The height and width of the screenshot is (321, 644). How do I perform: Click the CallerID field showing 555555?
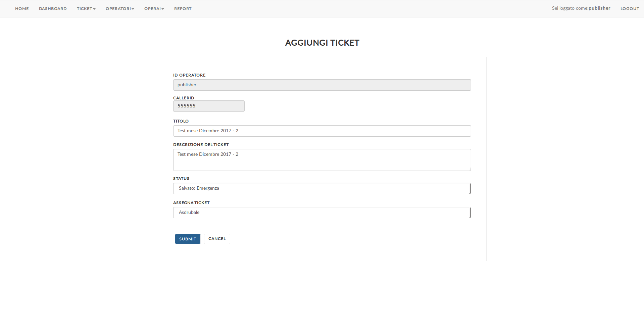pos(209,106)
